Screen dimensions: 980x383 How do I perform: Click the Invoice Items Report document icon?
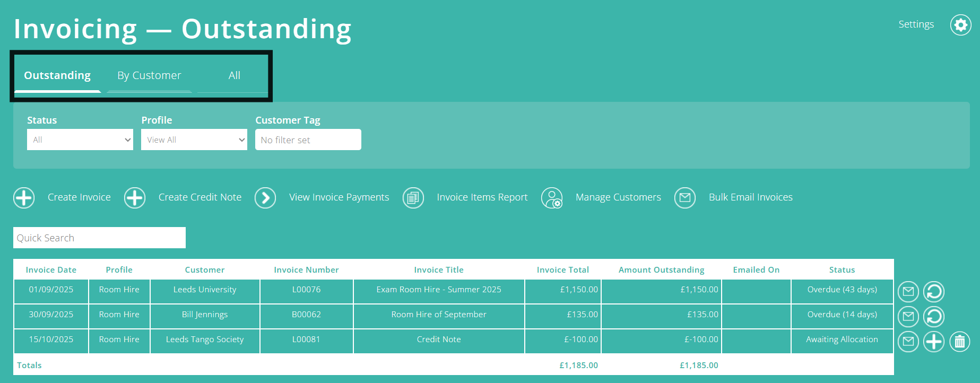[x=413, y=198]
